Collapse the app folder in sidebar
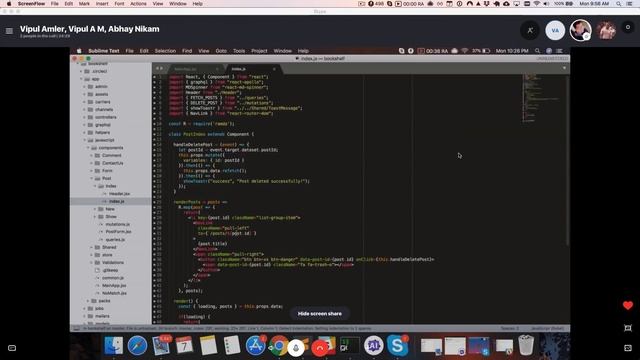Screen dimensions: 640x360 (81, 79)
